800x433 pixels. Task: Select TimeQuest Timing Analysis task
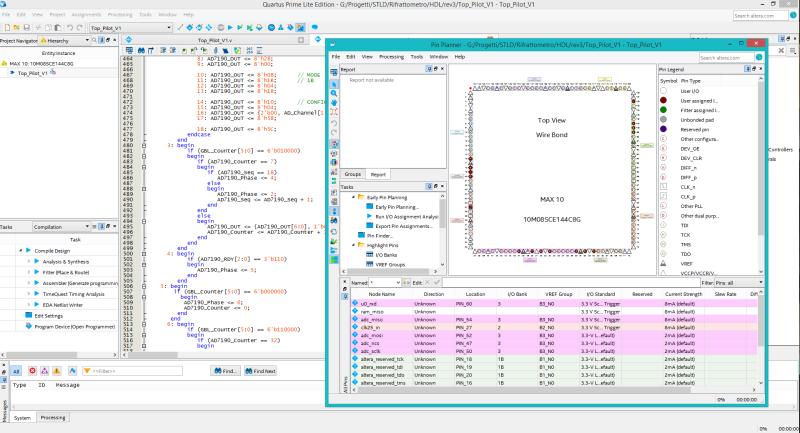(x=73, y=294)
